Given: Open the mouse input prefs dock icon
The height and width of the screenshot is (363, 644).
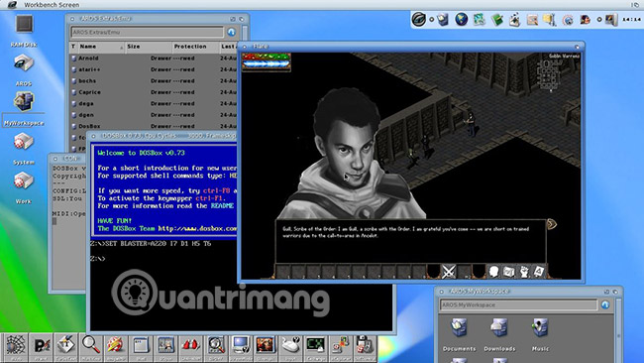Looking at the screenshot, I should (290, 346).
